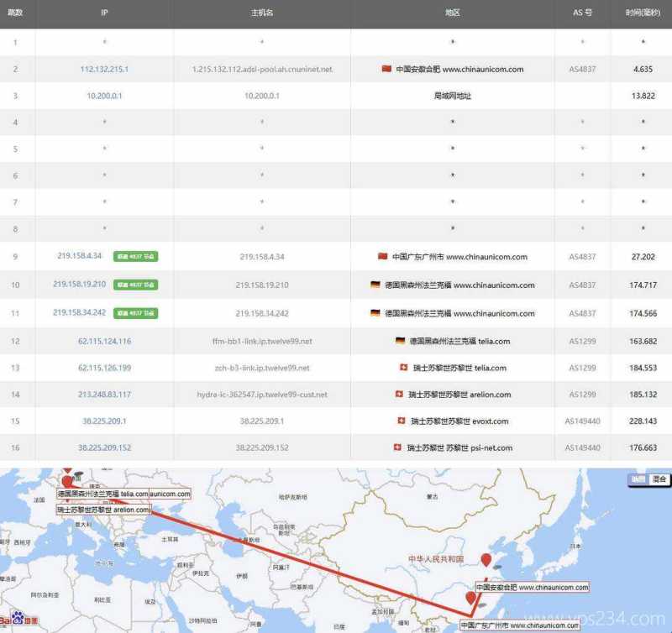672x633 pixels.
Task: Open IP link 112.132.215.1
Action: (104, 69)
